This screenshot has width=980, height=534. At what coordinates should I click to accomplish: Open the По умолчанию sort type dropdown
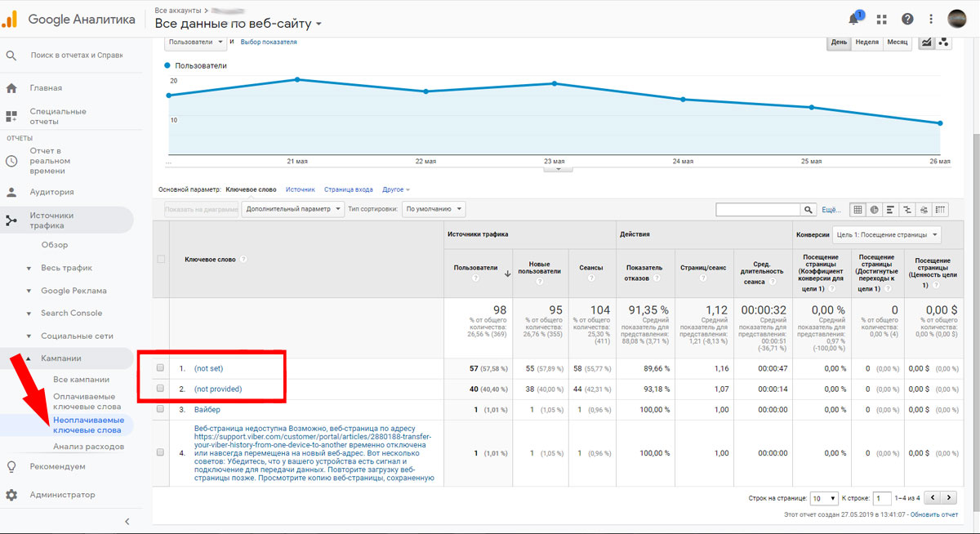(x=433, y=209)
